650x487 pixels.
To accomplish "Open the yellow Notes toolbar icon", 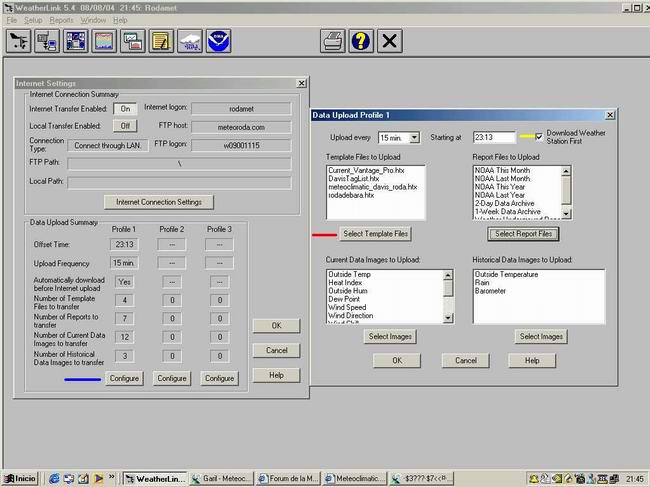I will coord(161,41).
